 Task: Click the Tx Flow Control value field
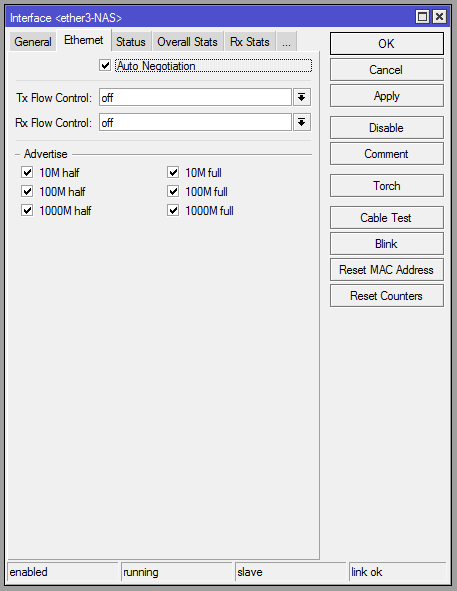(x=195, y=98)
